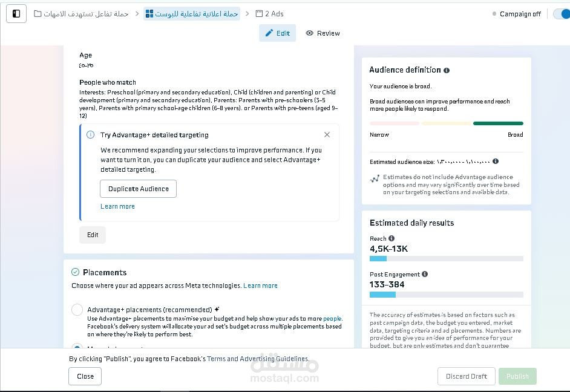The width and height of the screenshot is (570, 392).
Task: Click the Post Engagement estimate bar
Action: click(447, 295)
